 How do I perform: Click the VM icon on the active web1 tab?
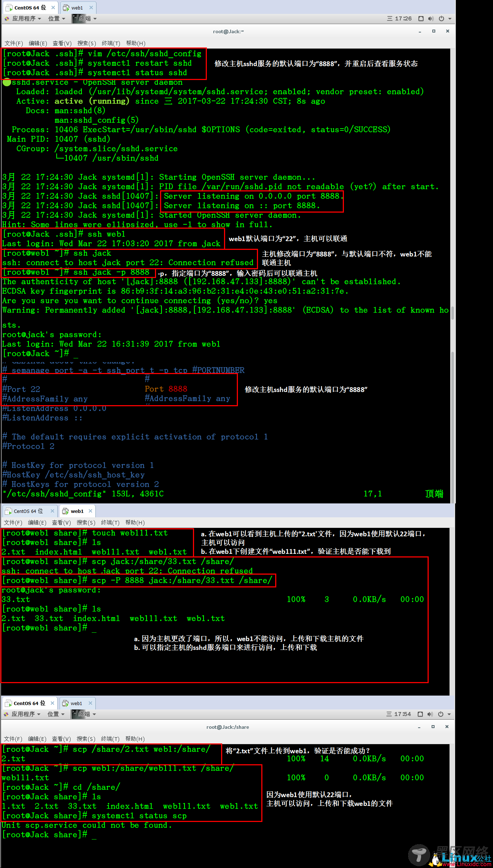[65, 511]
